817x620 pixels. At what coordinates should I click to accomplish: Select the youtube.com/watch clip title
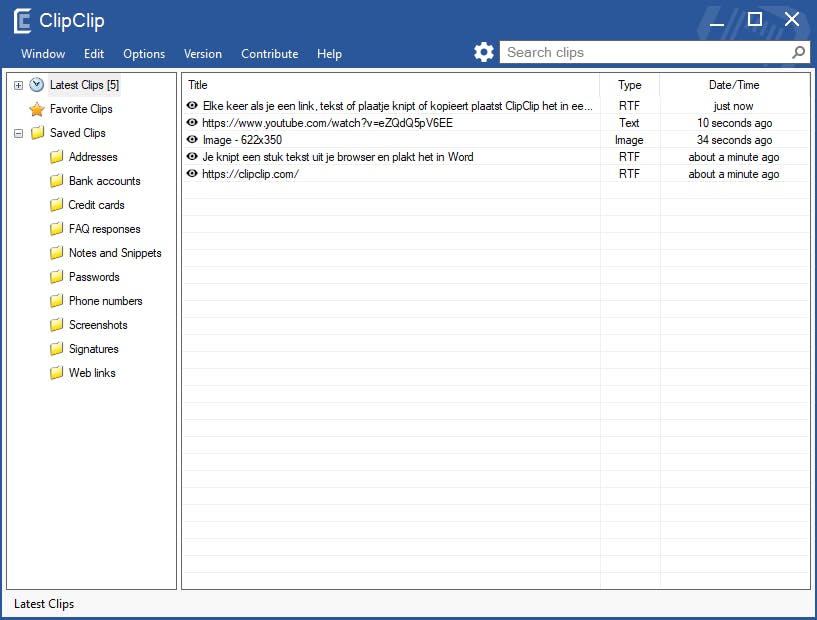(327, 123)
